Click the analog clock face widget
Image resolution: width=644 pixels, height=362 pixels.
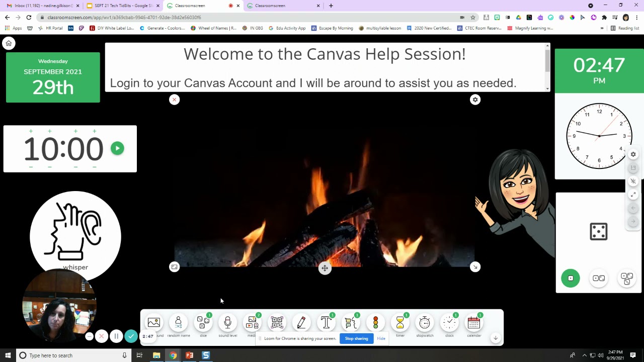599,136
